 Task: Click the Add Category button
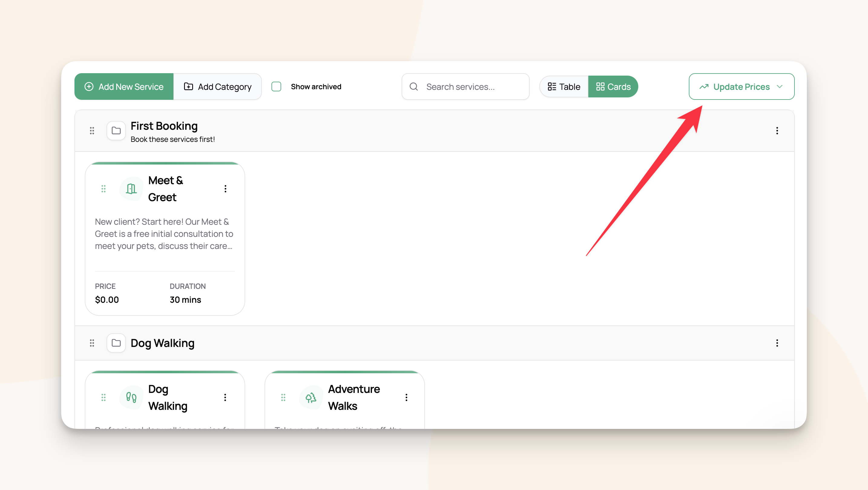click(x=217, y=87)
